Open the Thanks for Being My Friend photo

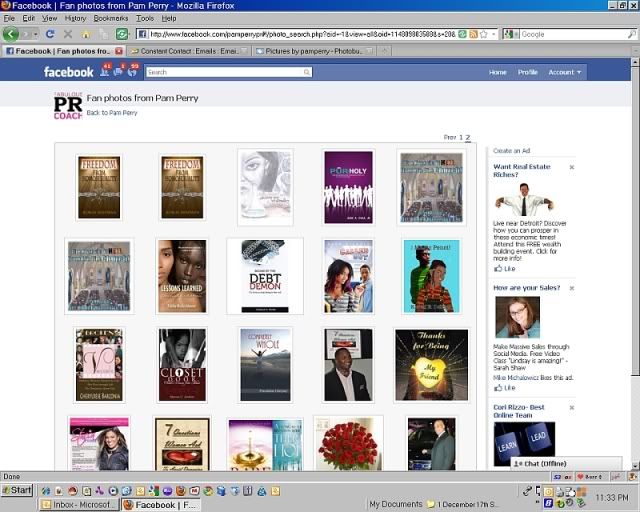tap(431, 365)
